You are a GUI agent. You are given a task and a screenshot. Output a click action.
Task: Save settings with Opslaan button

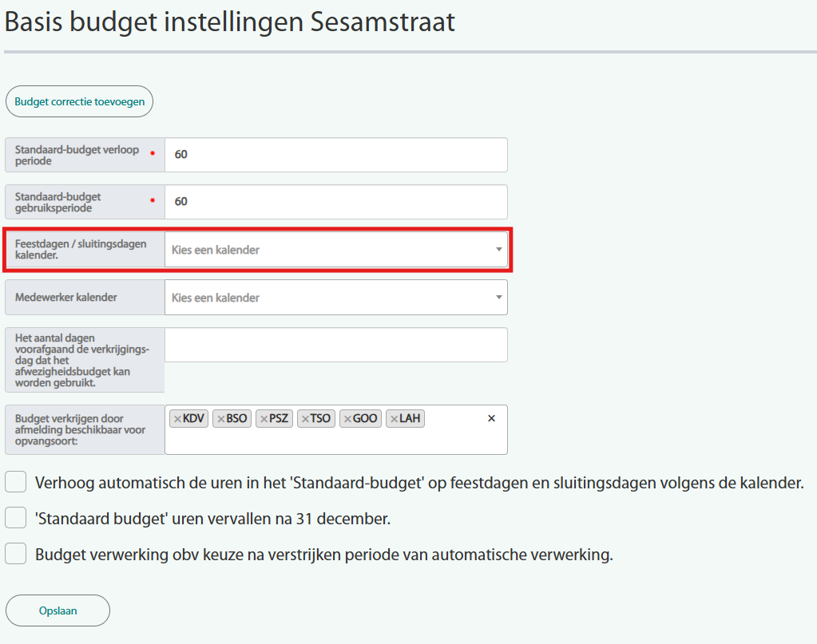(58, 610)
